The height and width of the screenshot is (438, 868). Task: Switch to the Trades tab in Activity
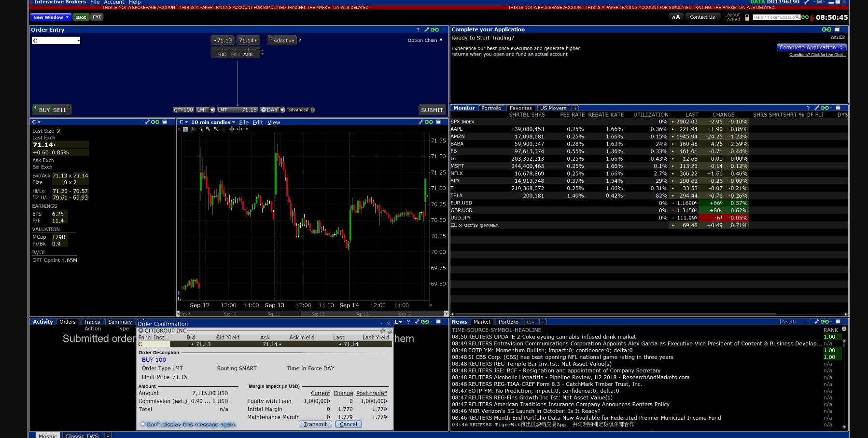[x=92, y=322]
